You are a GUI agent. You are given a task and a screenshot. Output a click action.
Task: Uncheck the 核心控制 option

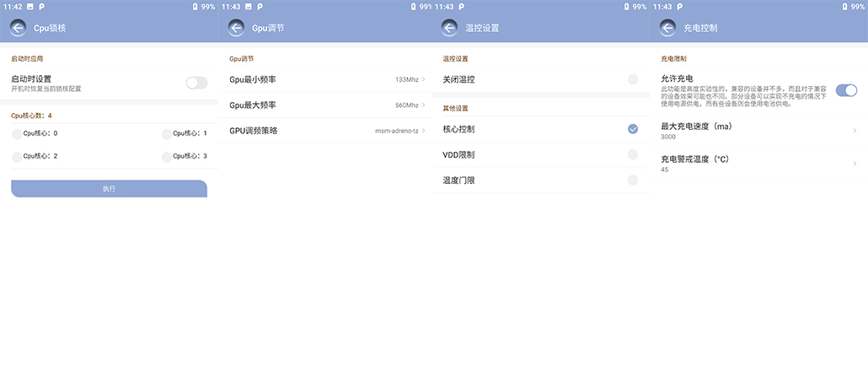coord(632,129)
